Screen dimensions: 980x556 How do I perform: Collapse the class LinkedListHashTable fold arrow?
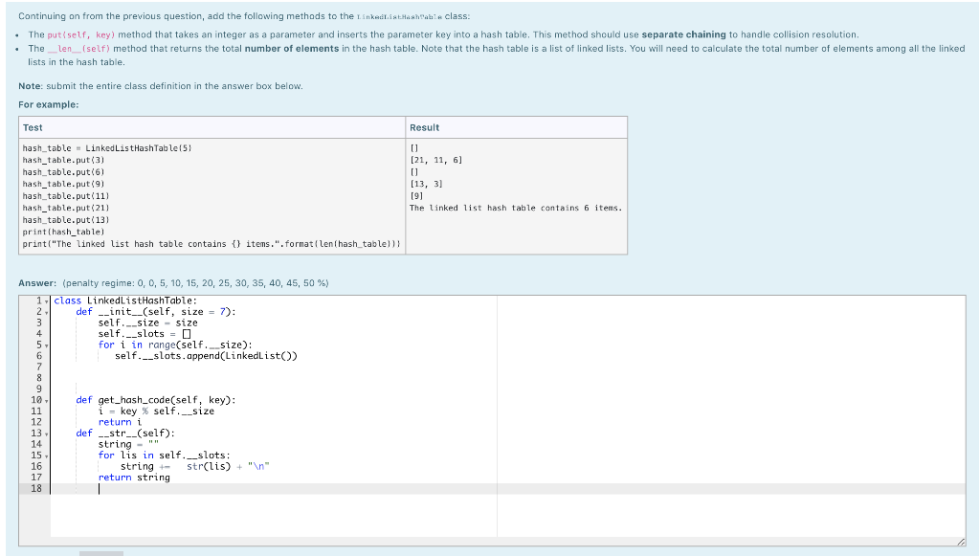coord(47,301)
